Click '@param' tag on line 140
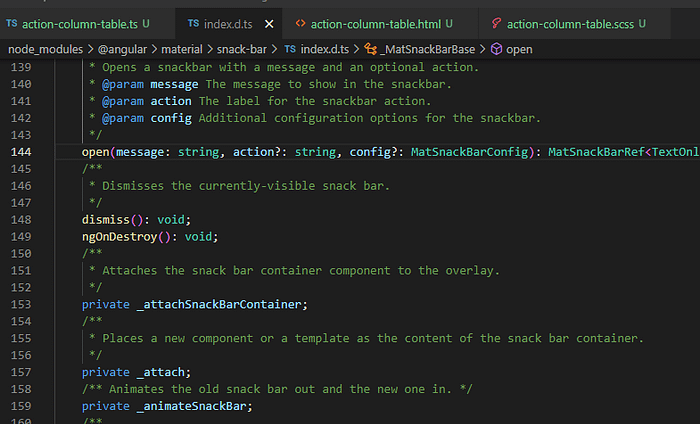The height and width of the screenshot is (424, 700). pos(123,84)
